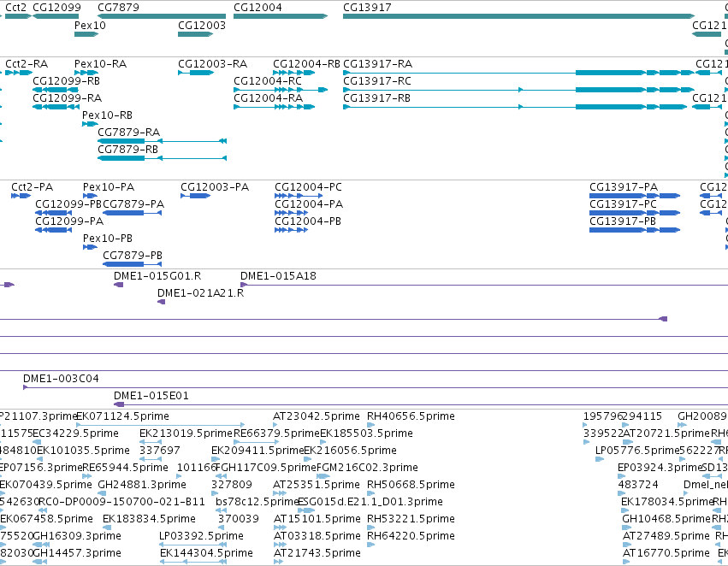Select the CG13917-RA transcript label
The height and width of the screenshot is (566, 728).
377,63
